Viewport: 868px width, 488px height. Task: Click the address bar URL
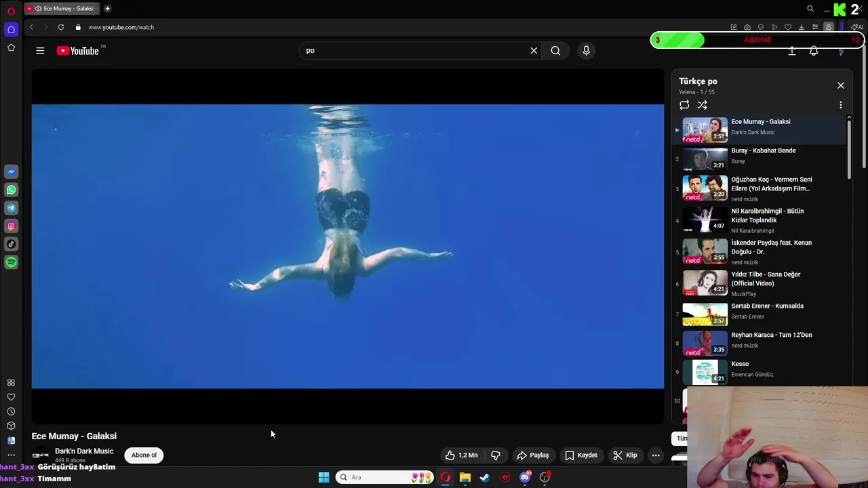tap(121, 27)
